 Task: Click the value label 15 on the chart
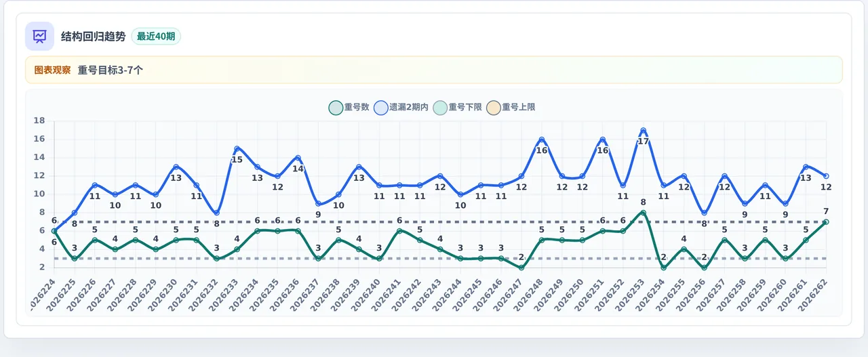click(x=237, y=160)
